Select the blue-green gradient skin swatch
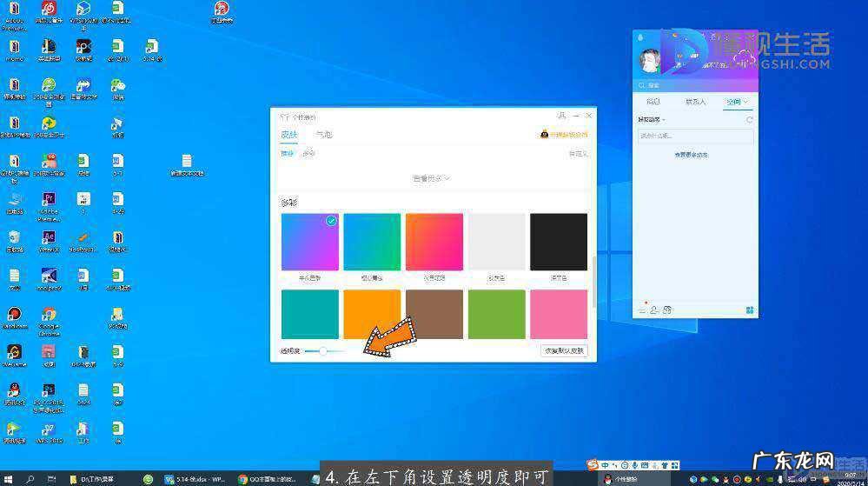The width and height of the screenshot is (868, 486). coord(372,242)
